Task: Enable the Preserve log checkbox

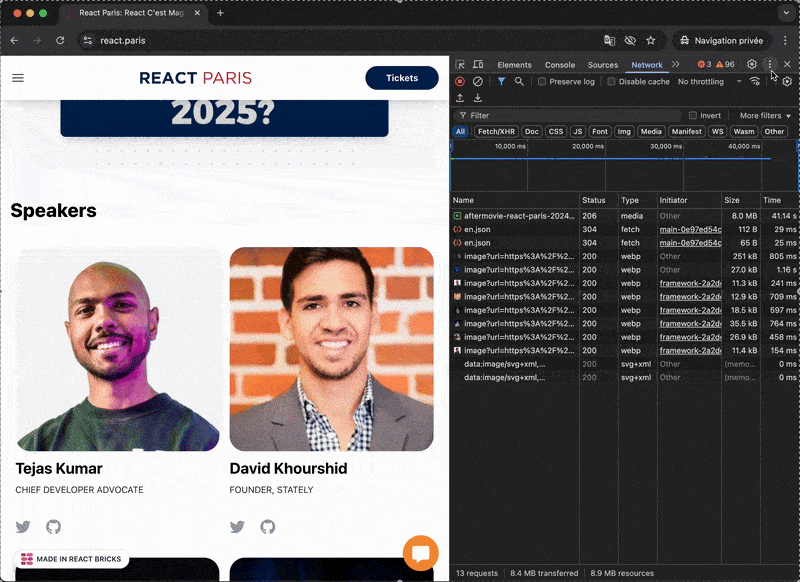Action: click(x=542, y=82)
